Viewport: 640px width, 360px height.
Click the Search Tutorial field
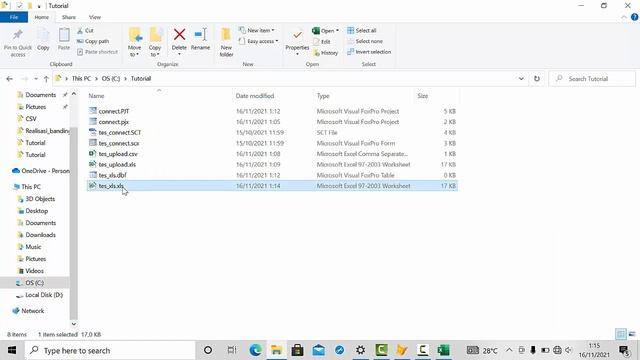pos(592,79)
